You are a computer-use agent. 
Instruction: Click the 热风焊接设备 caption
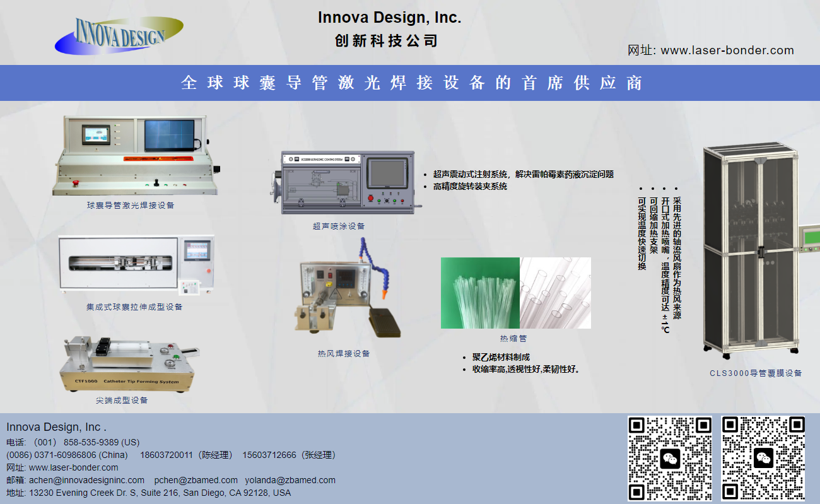point(344,353)
